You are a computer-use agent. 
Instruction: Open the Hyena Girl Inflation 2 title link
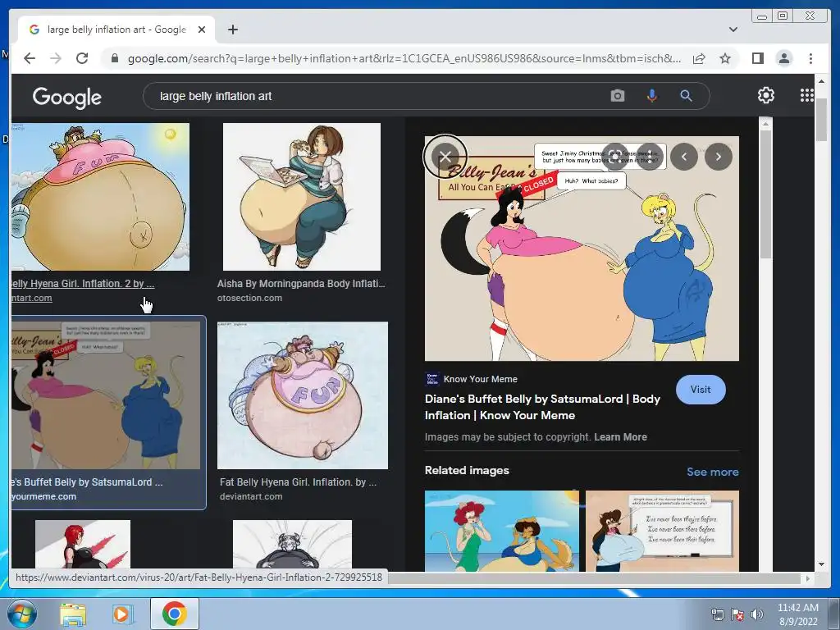(x=83, y=283)
